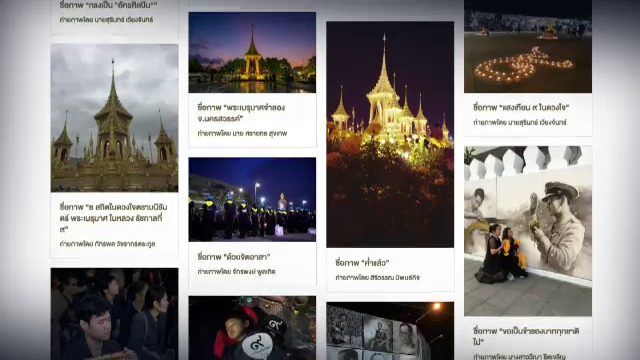Click the title "ด้วยจิตอาสา"
Viewport: 640px width, 360px height.
(234, 257)
